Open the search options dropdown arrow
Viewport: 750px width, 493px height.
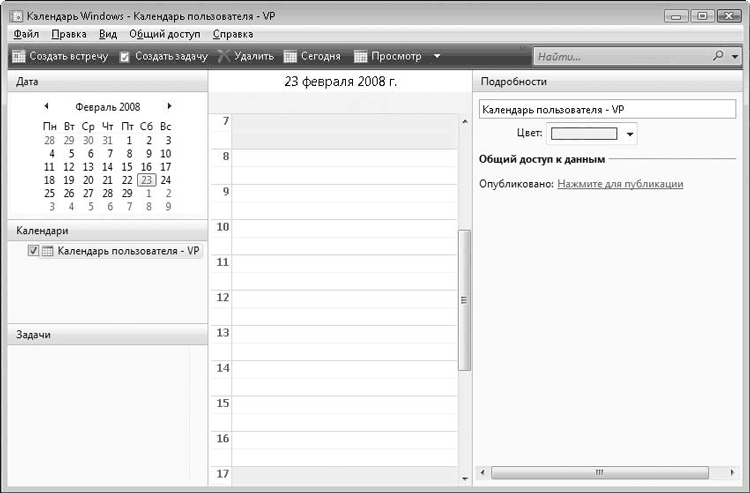[735, 56]
